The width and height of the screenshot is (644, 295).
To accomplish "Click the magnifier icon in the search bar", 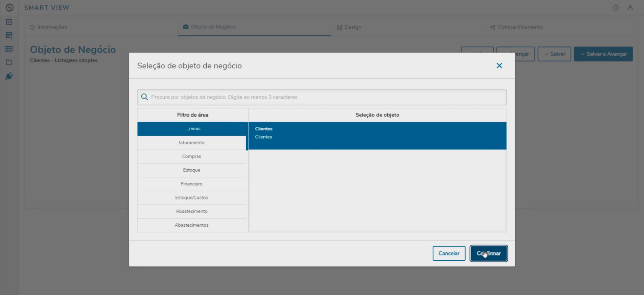I will tap(144, 97).
